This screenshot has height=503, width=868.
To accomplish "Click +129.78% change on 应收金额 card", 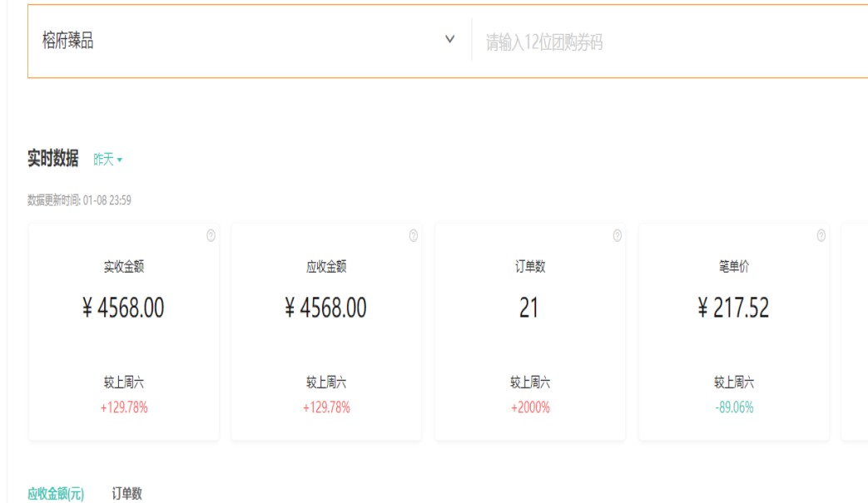I will click(326, 407).
